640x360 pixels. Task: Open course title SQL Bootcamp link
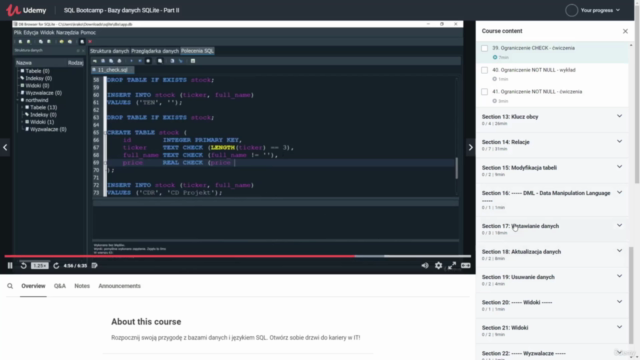pyautogui.click(x=121, y=10)
